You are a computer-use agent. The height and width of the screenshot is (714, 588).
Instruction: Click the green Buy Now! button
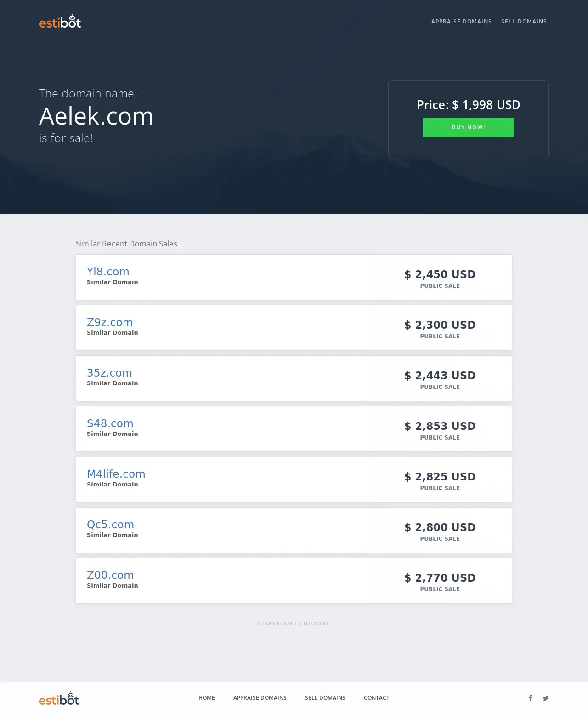(469, 127)
